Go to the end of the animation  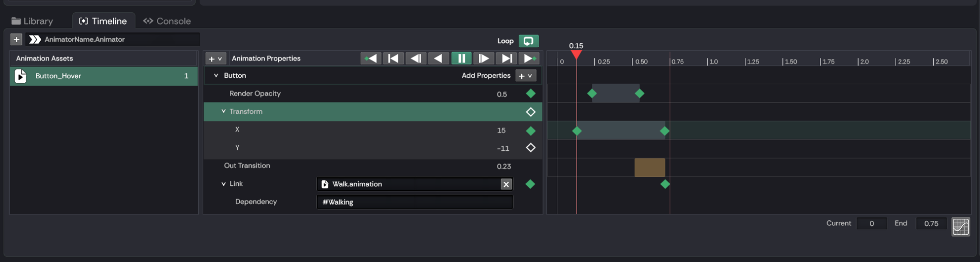pos(506,58)
